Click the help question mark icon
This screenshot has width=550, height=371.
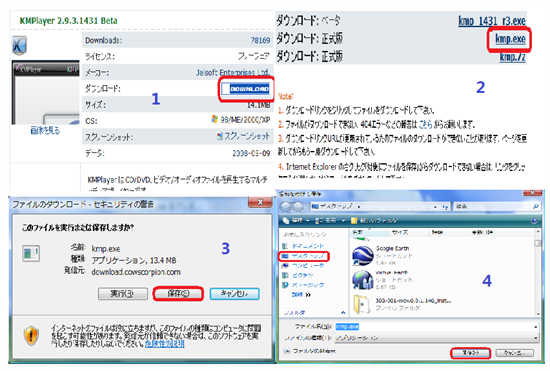(534, 221)
